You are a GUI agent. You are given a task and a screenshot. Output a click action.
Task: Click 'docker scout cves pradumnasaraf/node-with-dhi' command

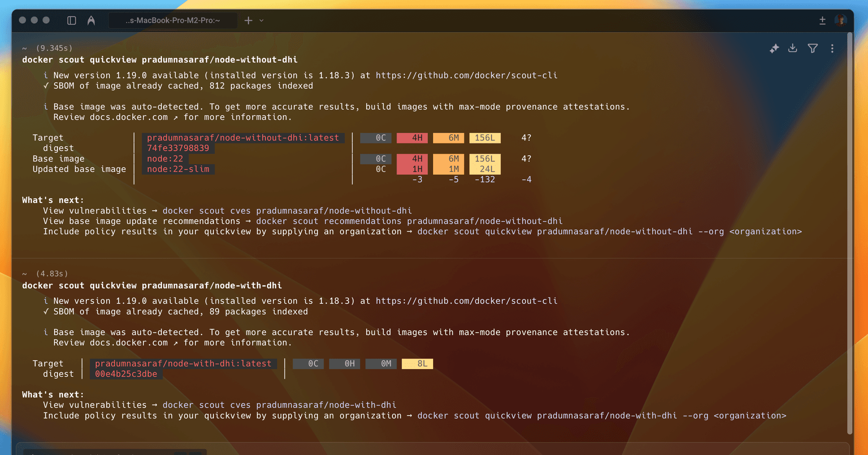click(279, 405)
